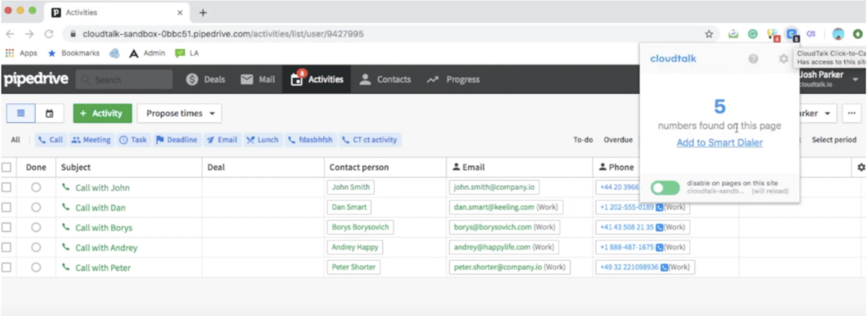This screenshot has height=316, width=868.
Task: Select all activities header checkbox
Action: click(x=6, y=167)
